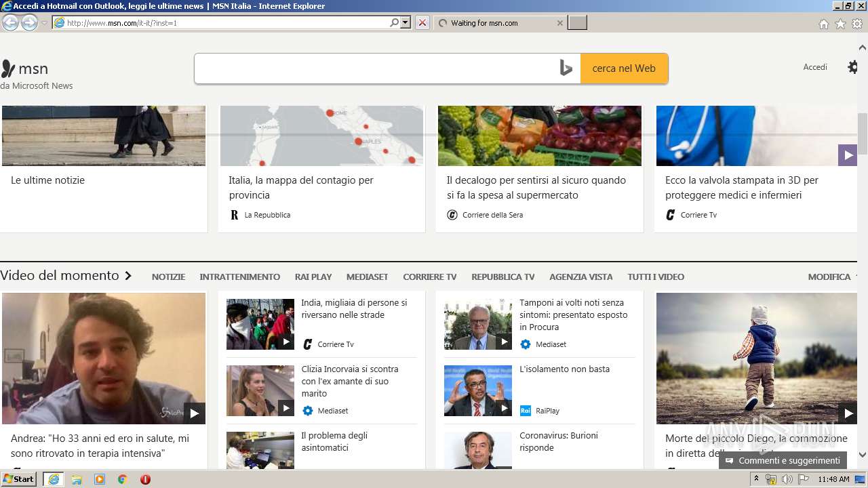Expand 'Video del momento' chevron
This screenshot has height=488, width=868.
point(127,276)
